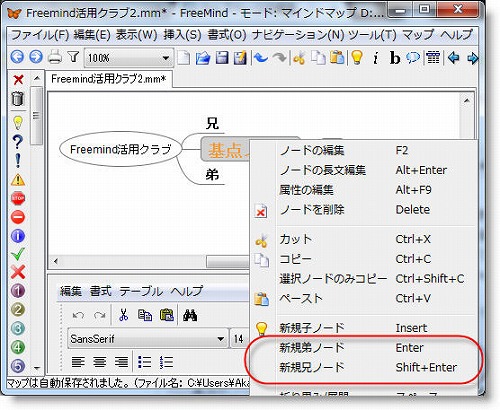
Task: Choose ノードを削除 in context menu
Action: click(364, 210)
